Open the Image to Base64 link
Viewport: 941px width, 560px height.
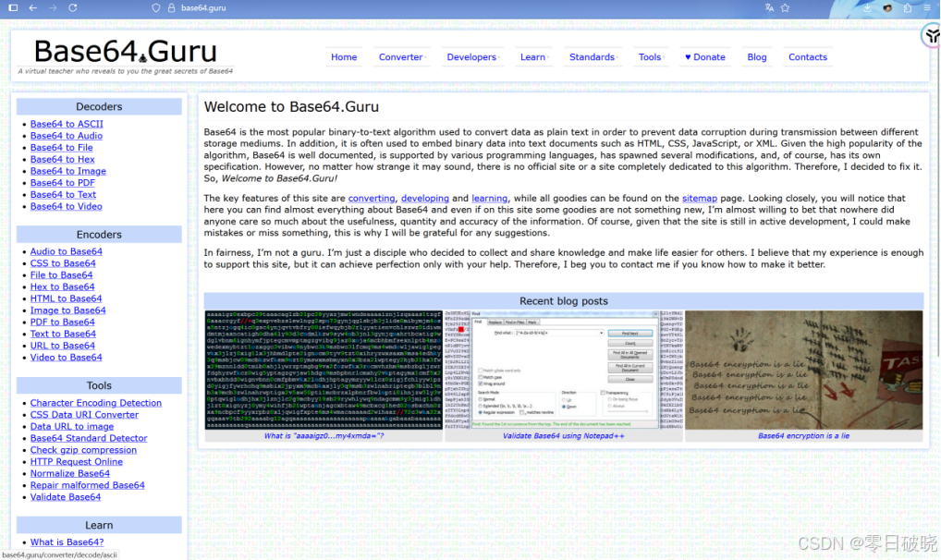pyautogui.click(x=67, y=310)
